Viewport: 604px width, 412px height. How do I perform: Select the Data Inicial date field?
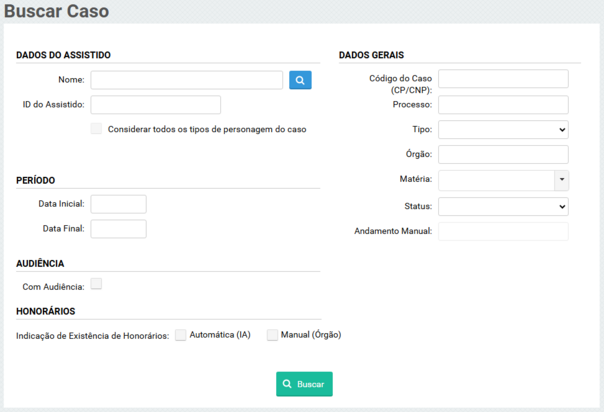118,204
